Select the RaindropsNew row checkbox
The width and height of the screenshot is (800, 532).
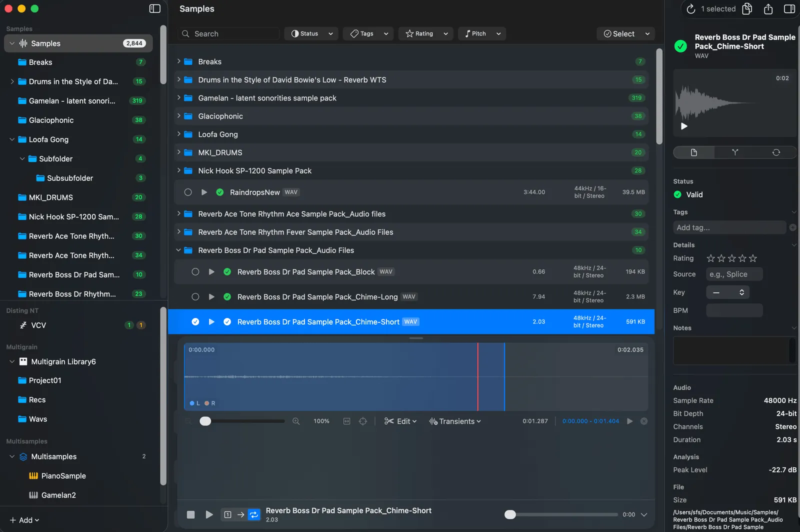pyautogui.click(x=188, y=192)
